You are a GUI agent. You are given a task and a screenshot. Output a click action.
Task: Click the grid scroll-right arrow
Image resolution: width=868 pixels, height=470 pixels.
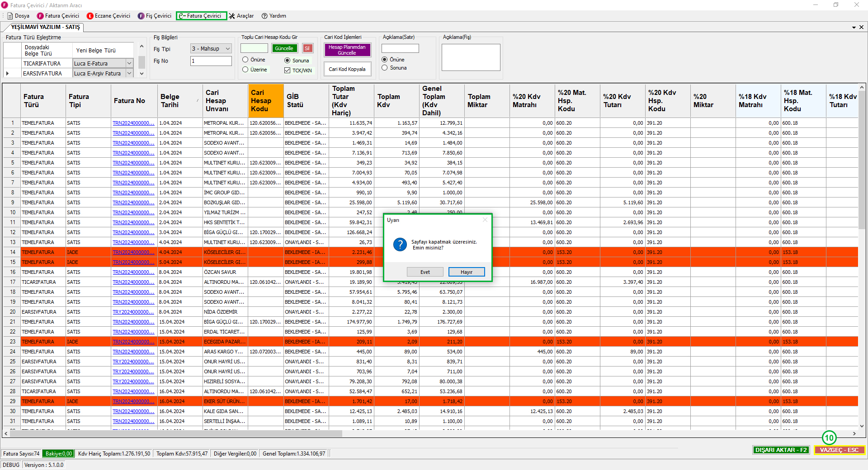click(854, 433)
